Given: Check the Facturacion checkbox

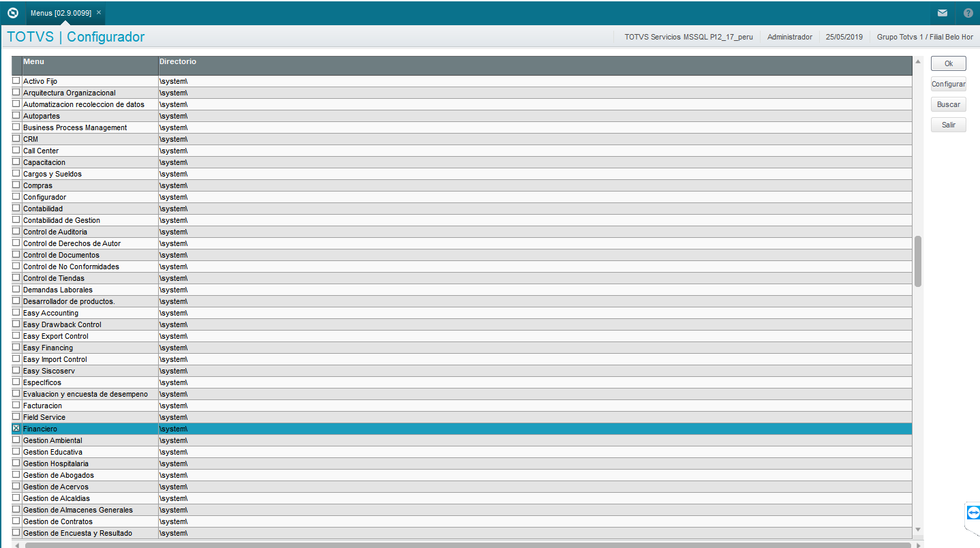Looking at the screenshot, I should click(16, 405).
